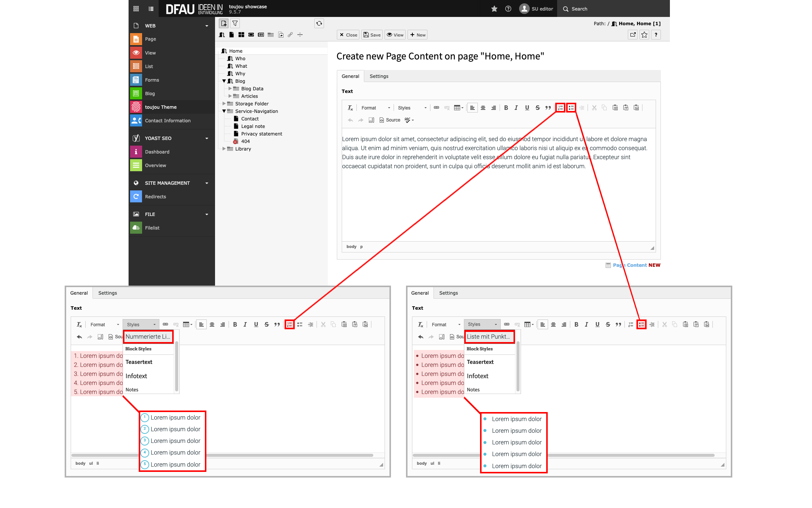This screenshot has height=508, width=812.
Task: Open Dashboard under Yoast SEO
Action: 157,152
